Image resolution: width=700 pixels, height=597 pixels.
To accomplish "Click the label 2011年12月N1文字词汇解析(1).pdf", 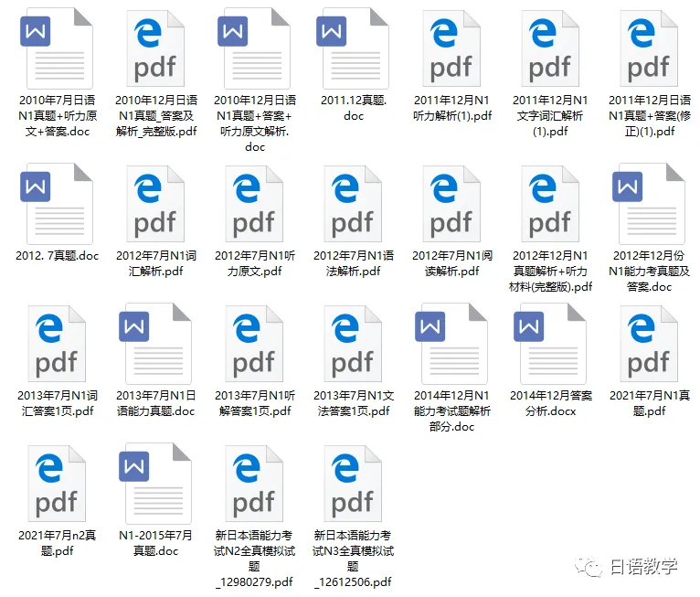I will click(550, 115).
